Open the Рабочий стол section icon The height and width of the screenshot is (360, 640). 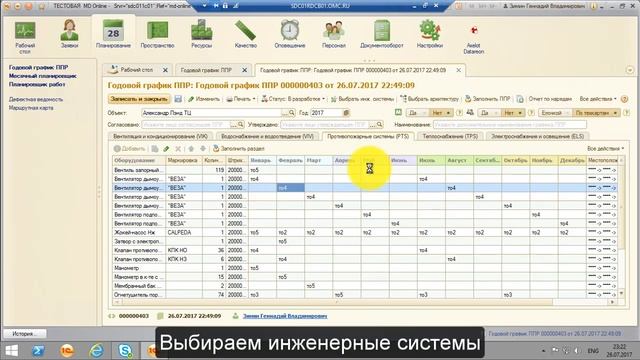25,31
